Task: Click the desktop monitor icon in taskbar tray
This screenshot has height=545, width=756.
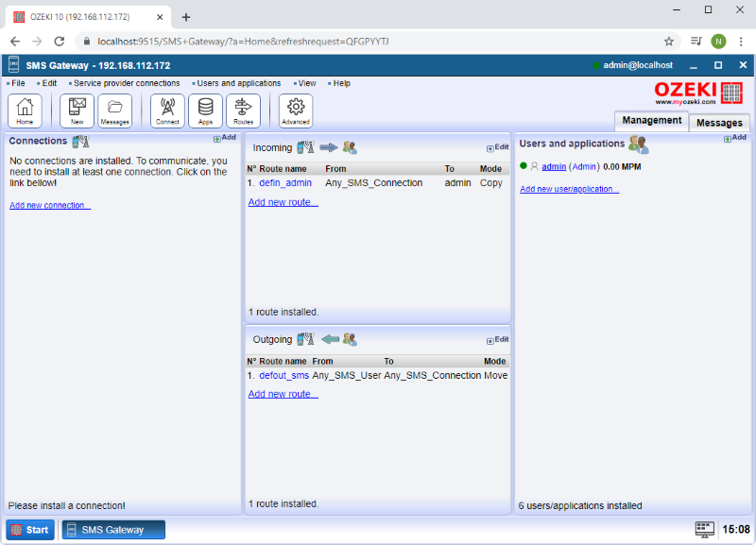Action: point(704,529)
